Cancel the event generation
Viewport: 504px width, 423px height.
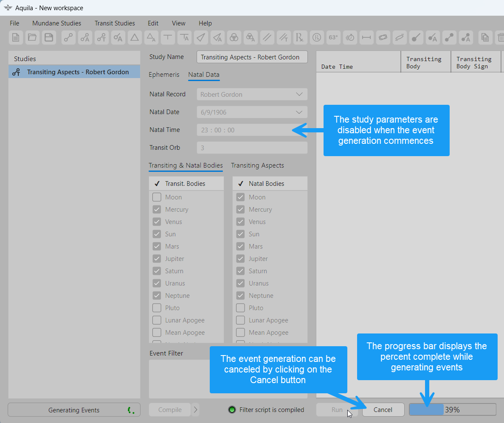(383, 410)
